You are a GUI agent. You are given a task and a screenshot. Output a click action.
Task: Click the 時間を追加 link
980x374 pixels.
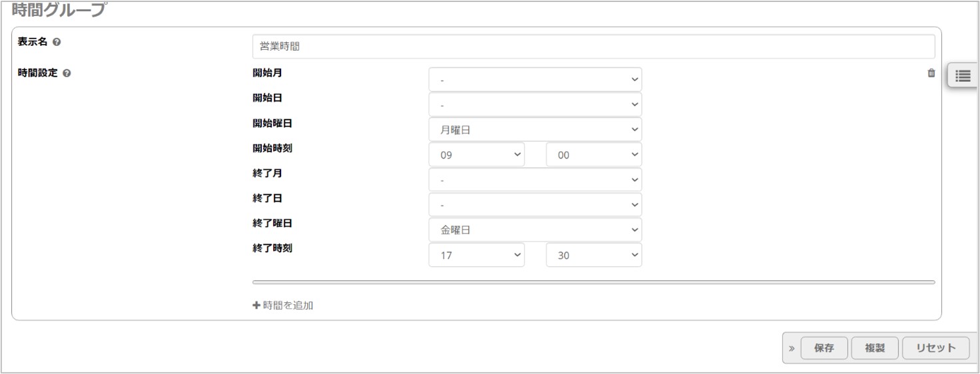point(283,305)
